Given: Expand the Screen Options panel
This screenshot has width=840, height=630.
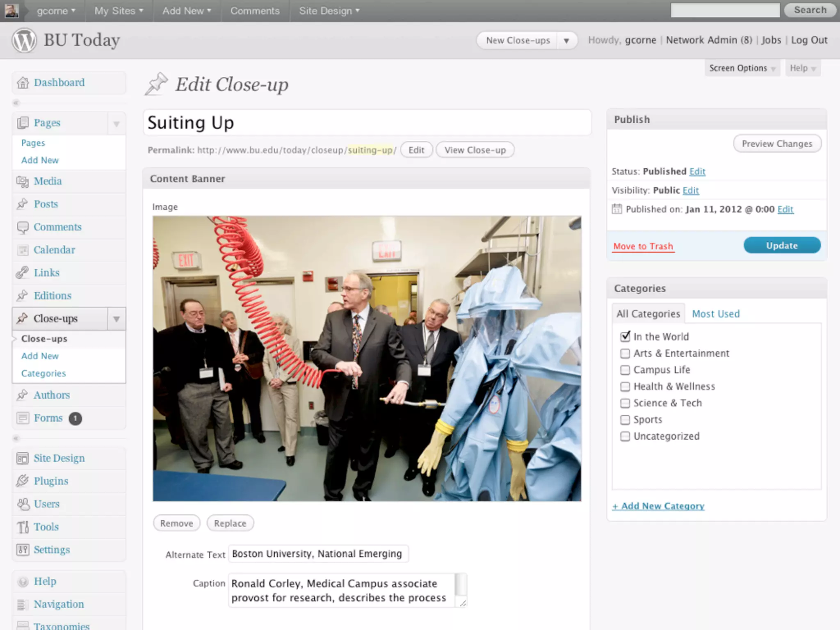Looking at the screenshot, I should [x=742, y=68].
